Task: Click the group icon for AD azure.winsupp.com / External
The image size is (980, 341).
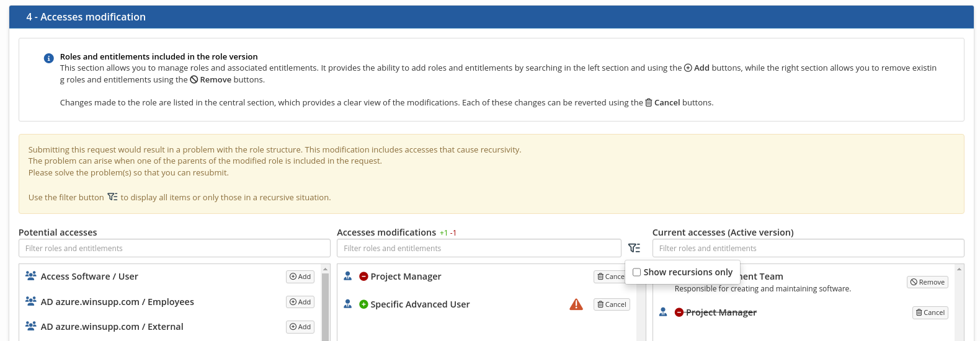Action: 30,326
